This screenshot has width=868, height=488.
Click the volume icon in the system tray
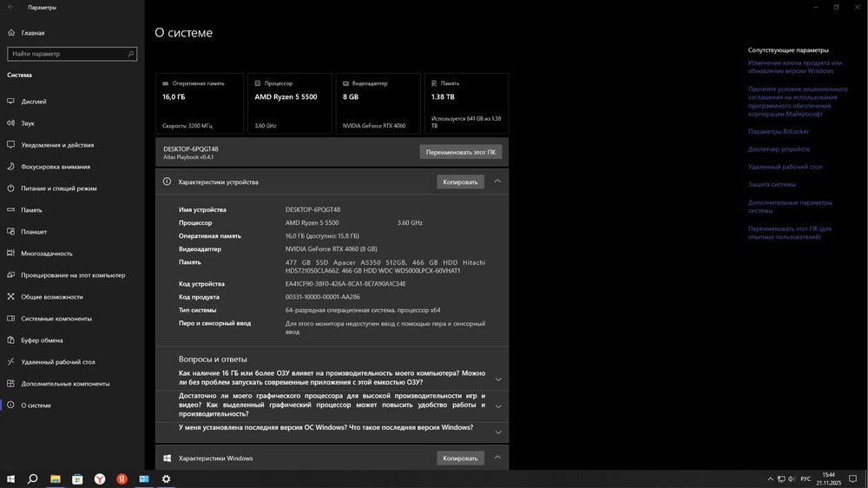tap(792, 479)
